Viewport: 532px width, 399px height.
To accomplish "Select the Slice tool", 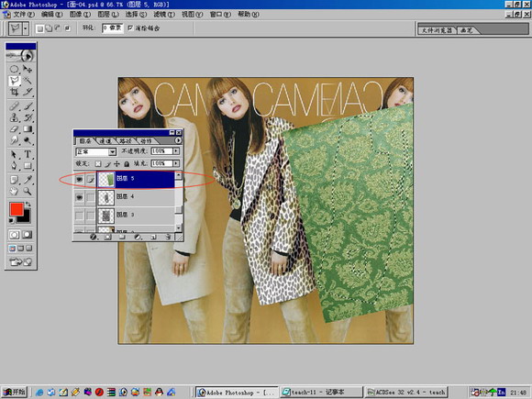I will [x=28, y=92].
